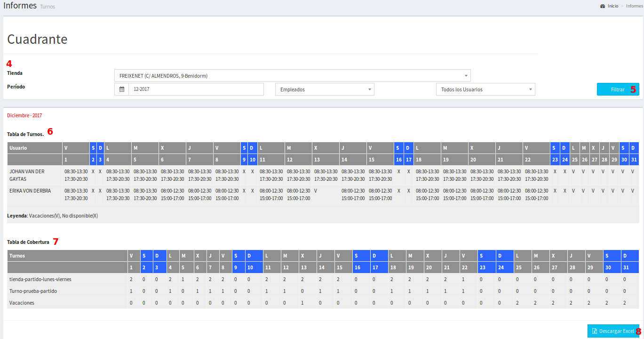Click the Excel file icon on Descargar button
Screen dimensions: 644x339
coord(595,331)
